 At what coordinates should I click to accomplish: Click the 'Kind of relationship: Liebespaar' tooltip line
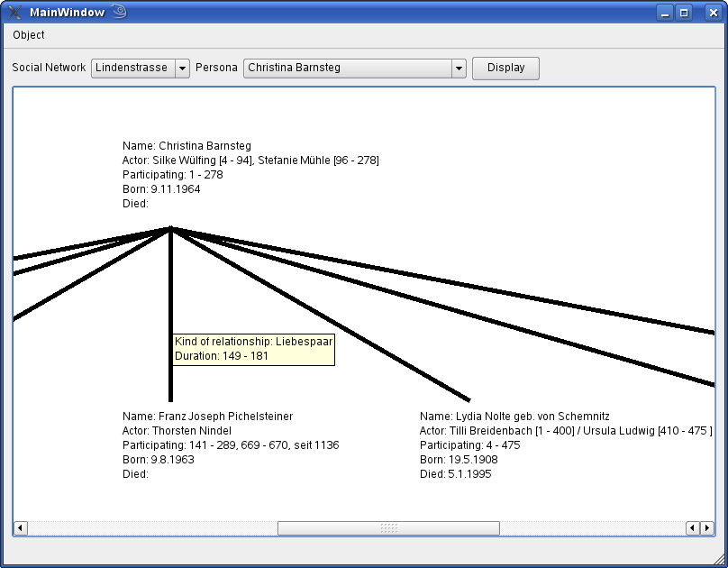point(253,342)
